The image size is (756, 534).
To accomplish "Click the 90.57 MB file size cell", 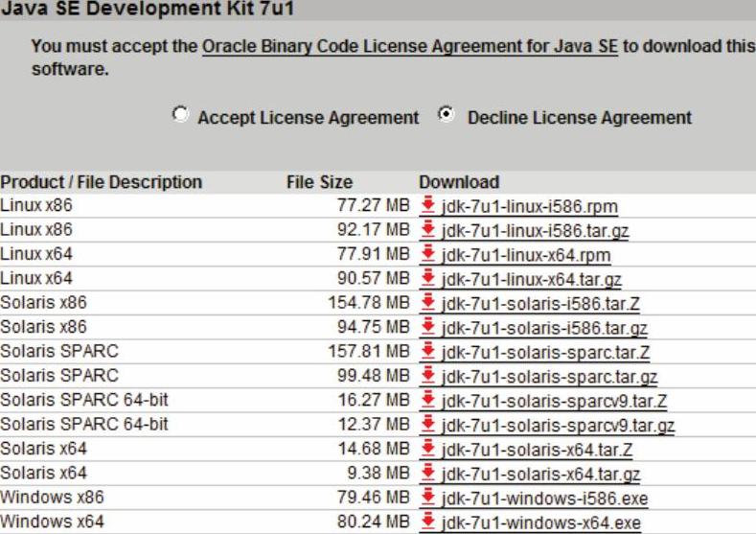I will (x=373, y=278).
